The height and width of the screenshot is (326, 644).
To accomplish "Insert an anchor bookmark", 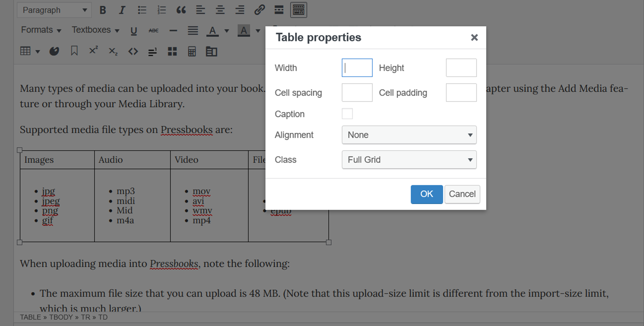I will [74, 51].
